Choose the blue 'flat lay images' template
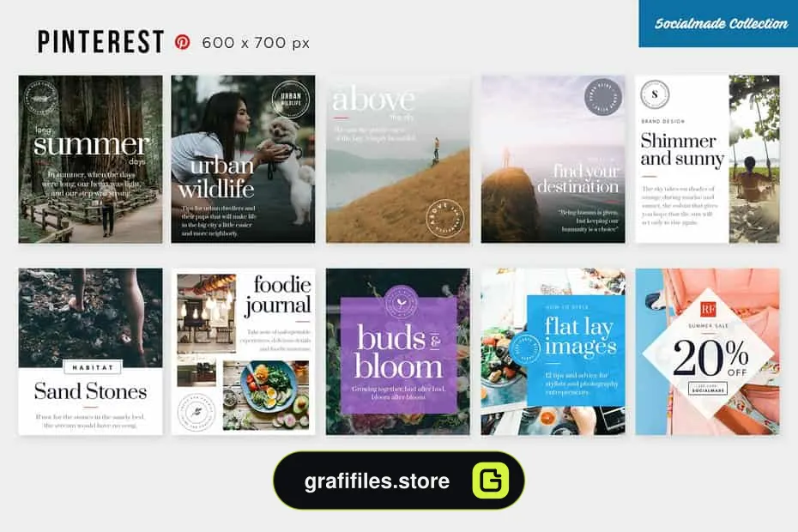798x532 pixels. [553, 352]
